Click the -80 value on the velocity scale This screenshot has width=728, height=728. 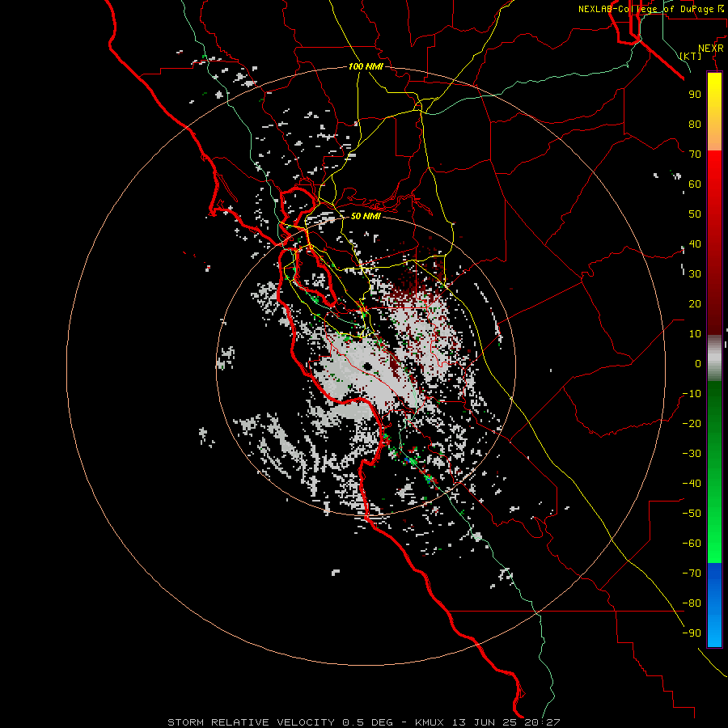point(692,603)
